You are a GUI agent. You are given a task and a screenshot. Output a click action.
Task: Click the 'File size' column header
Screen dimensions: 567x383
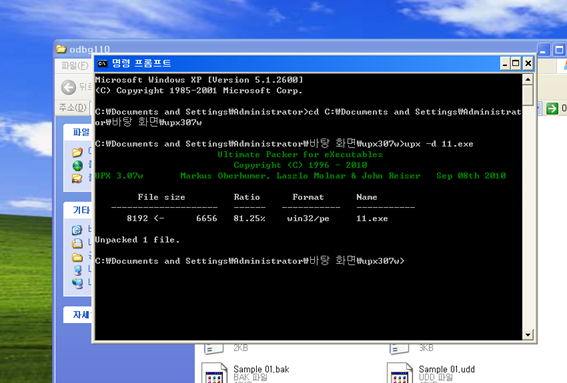(161, 197)
